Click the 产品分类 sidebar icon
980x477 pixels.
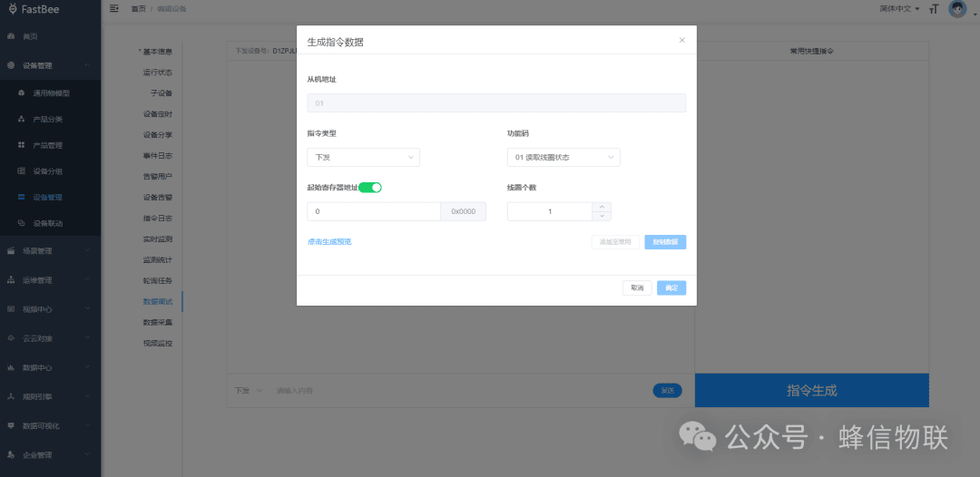pyautogui.click(x=21, y=120)
